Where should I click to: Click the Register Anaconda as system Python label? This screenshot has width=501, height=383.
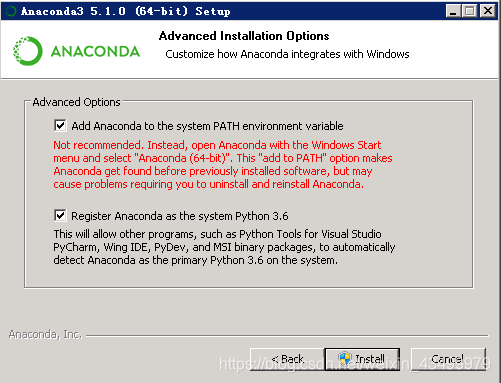click(180, 216)
